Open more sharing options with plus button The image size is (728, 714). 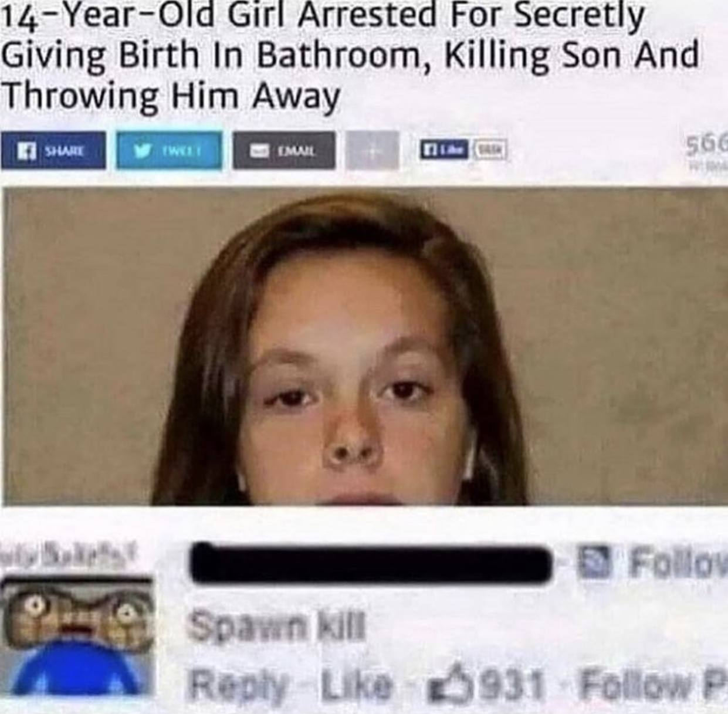(x=373, y=150)
